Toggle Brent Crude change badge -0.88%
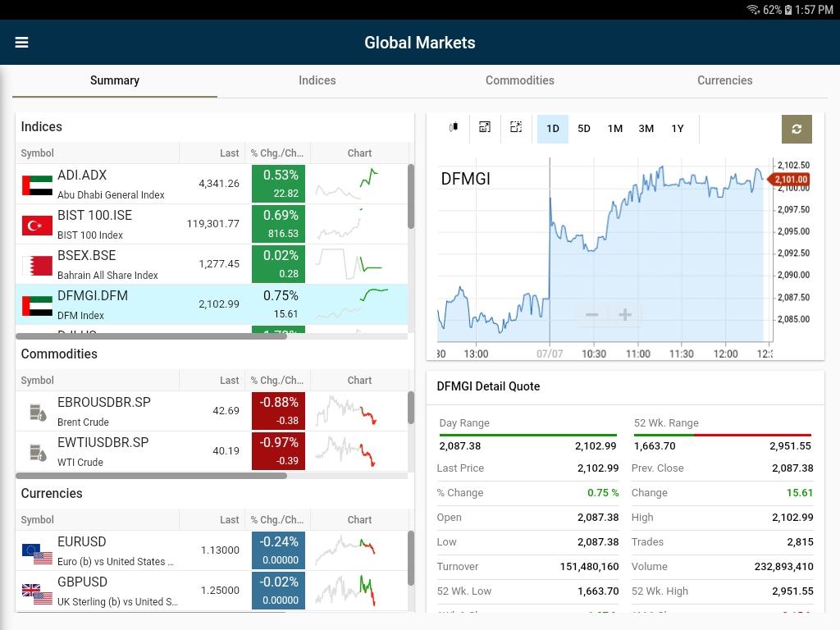Image resolution: width=840 pixels, height=630 pixels. 279,411
